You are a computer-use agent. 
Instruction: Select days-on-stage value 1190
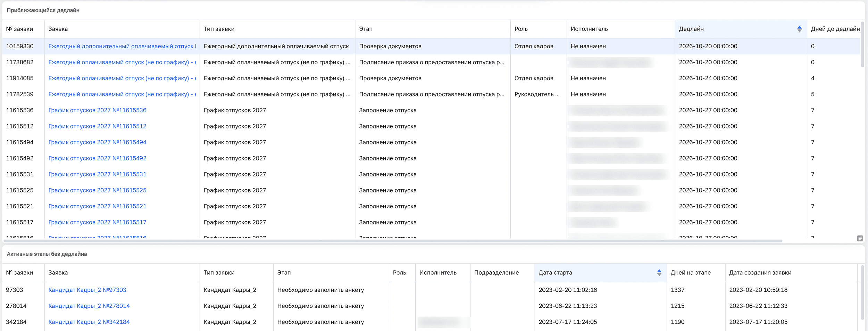tap(678, 322)
